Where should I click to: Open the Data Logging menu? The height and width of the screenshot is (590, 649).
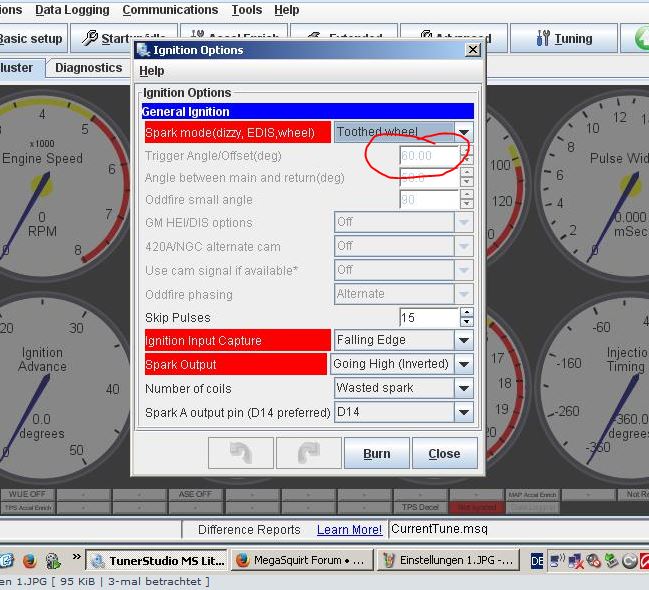(x=72, y=10)
